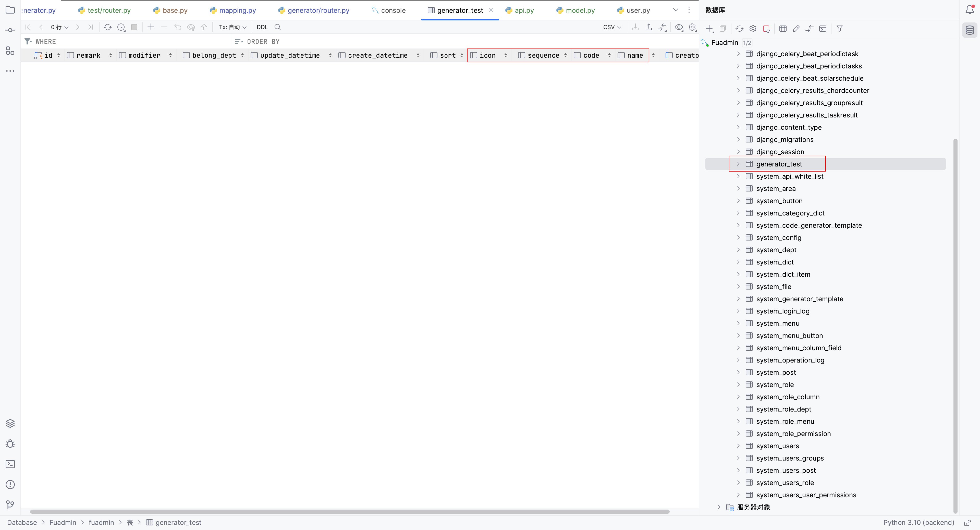Screen dimensions: 980x530
Task: Open the Terminal tool window icon
Action: coord(10,464)
